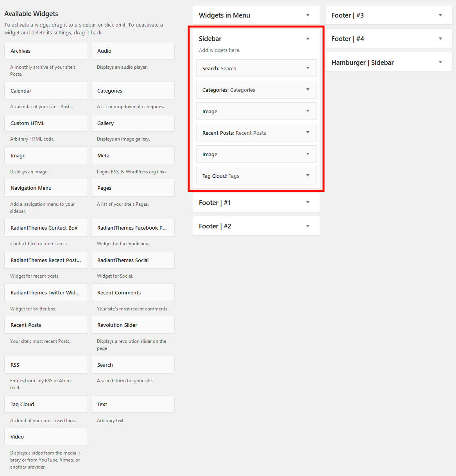This screenshot has width=456, height=476.
Task: Choose the Navigation Menu widget
Action: coord(46,188)
